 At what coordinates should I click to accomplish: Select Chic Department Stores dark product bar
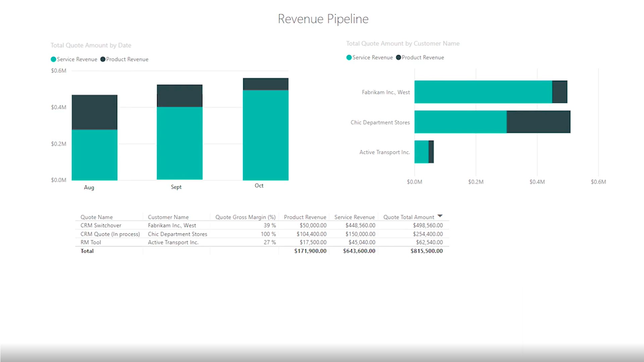[538, 122]
